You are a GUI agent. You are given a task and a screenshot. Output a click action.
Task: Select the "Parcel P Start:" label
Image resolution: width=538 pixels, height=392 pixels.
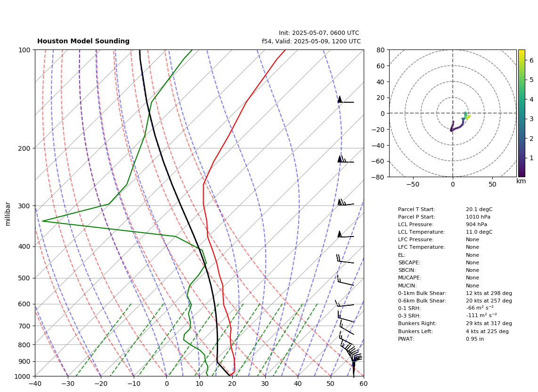416,217
